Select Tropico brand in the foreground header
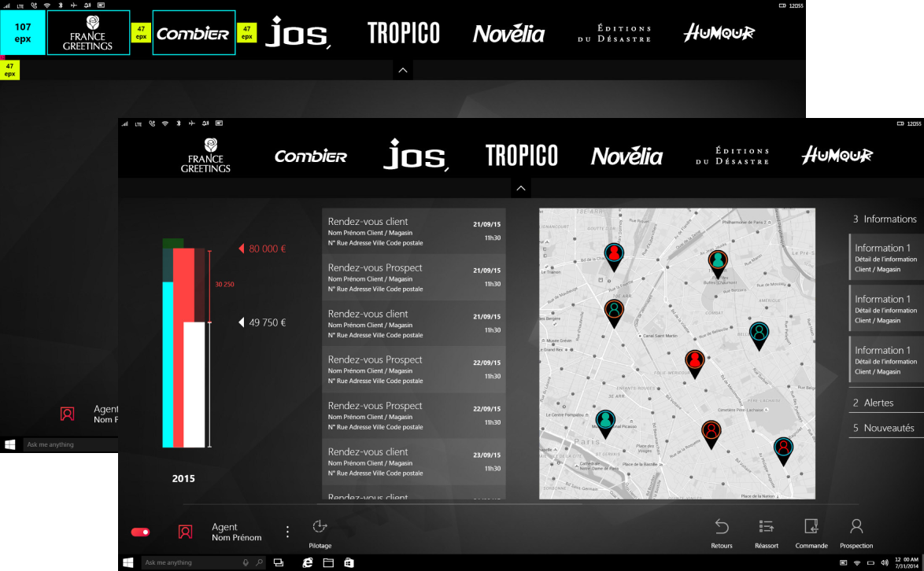Image resolution: width=924 pixels, height=571 pixels. pyautogui.click(x=521, y=156)
